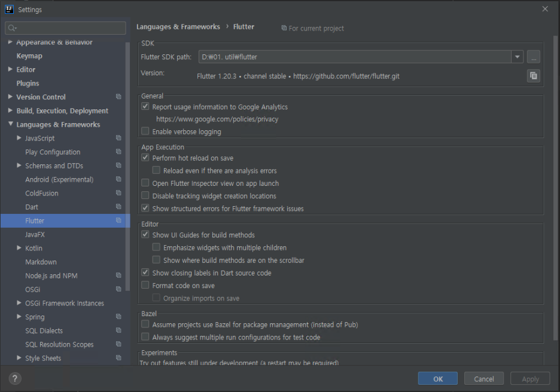This screenshot has height=392, width=560.
Task: Click project-level icon next to Version Control
Action: click(x=118, y=97)
